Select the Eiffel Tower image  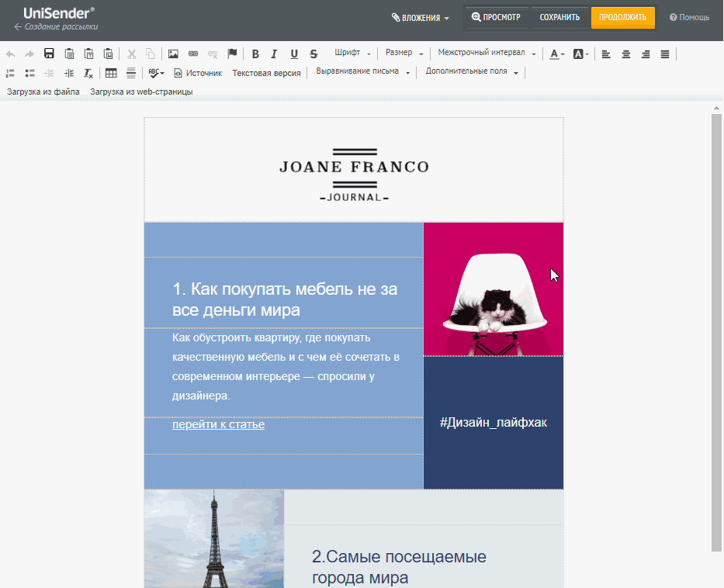pyautogui.click(x=214, y=538)
